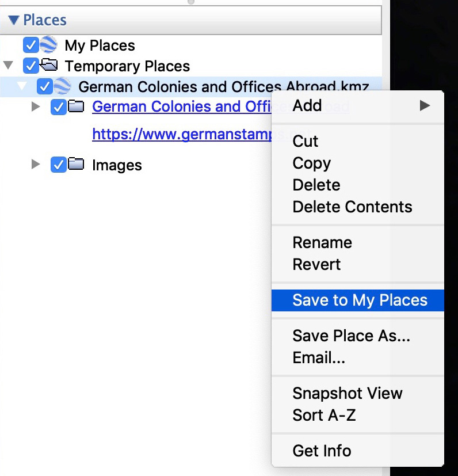Image resolution: width=458 pixels, height=476 pixels.
Task: Select Save Place As... menu entry
Action: tap(351, 336)
